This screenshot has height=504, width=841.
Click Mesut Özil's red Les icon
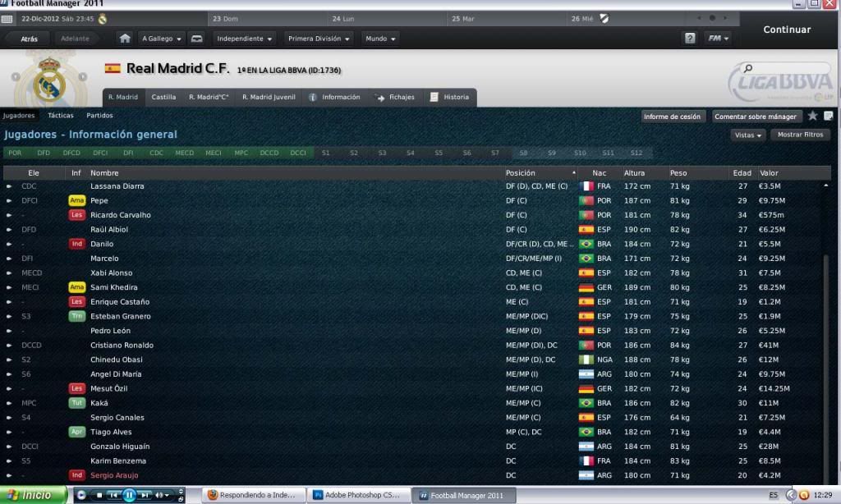(x=76, y=389)
